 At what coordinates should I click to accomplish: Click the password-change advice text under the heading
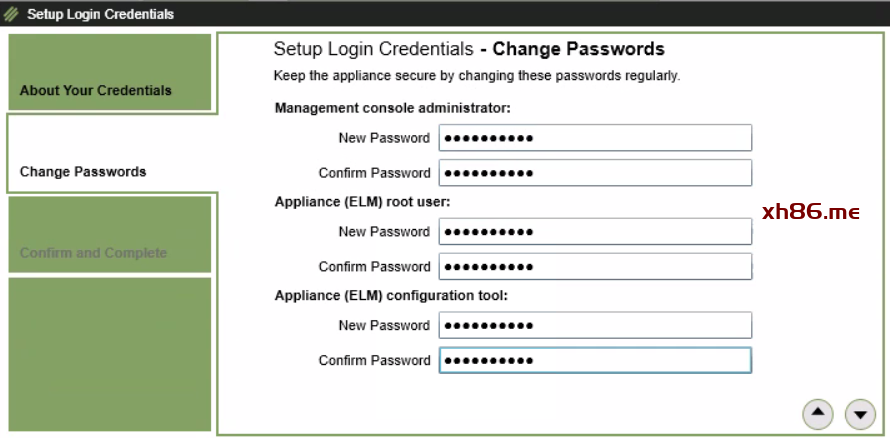(x=476, y=76)
